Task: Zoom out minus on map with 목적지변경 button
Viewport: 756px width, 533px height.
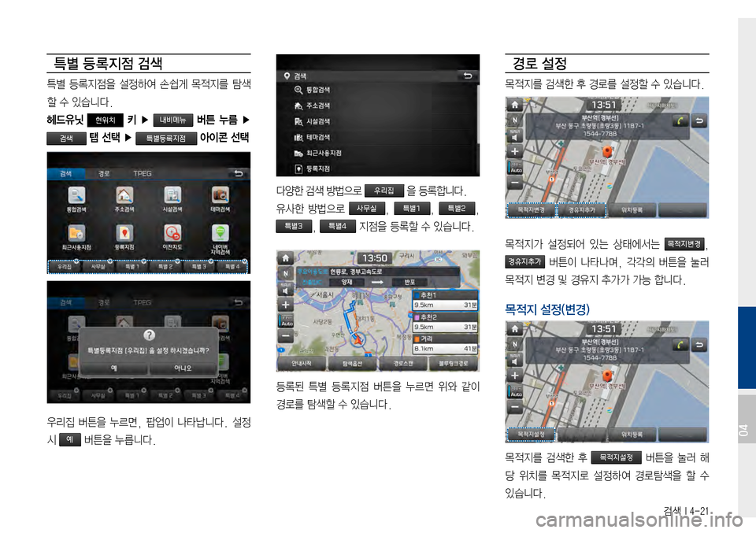Action: click(x=514, y=183)
